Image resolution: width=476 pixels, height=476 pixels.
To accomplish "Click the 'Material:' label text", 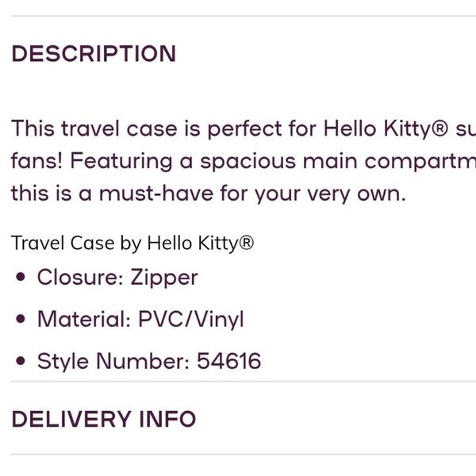I will tap(84, 319).
